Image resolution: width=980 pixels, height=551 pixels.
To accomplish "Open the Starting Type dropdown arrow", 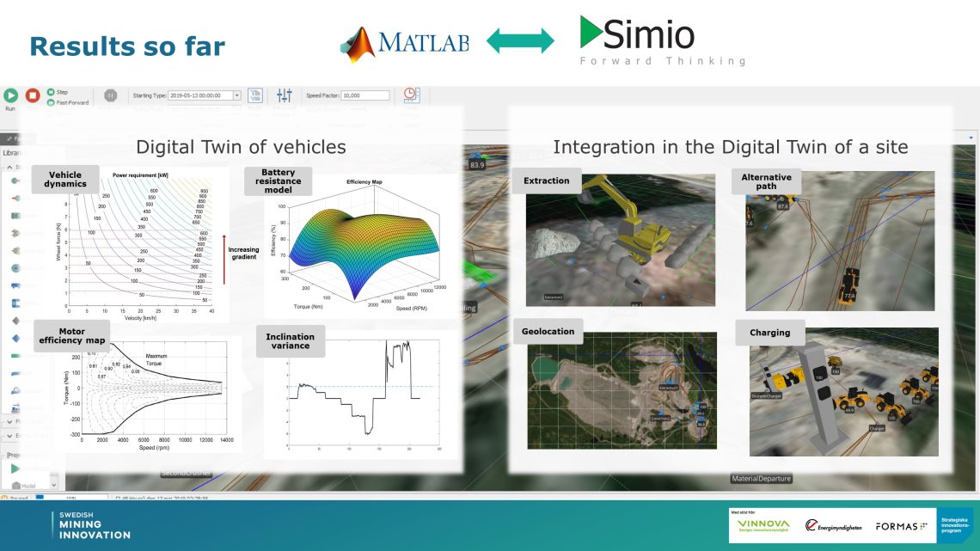I will click(x=237, y=95).
